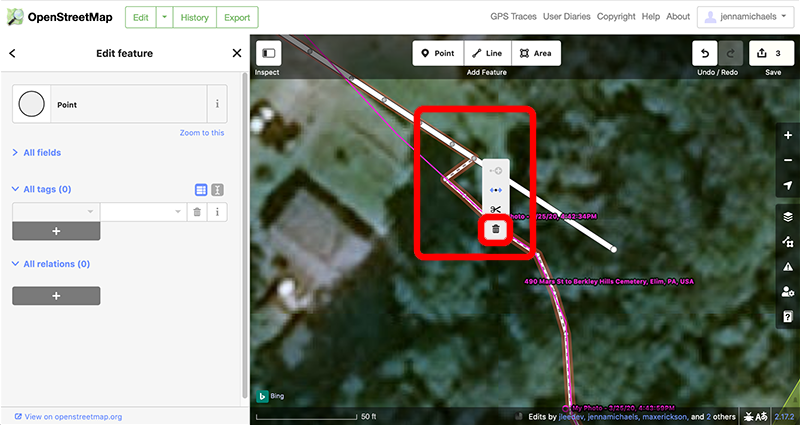Click the translate icon in footer

coord(763,416)
